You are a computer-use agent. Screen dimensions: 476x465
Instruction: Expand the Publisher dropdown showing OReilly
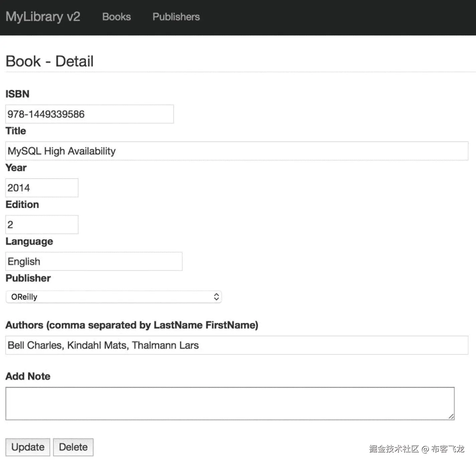(x=114, y=297)
